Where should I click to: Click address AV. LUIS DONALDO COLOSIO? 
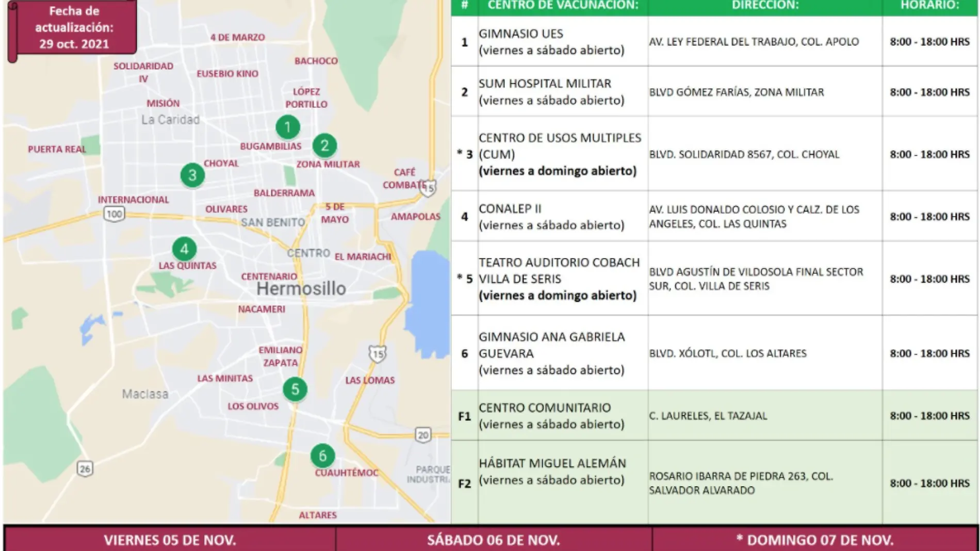tap(754, 217)
